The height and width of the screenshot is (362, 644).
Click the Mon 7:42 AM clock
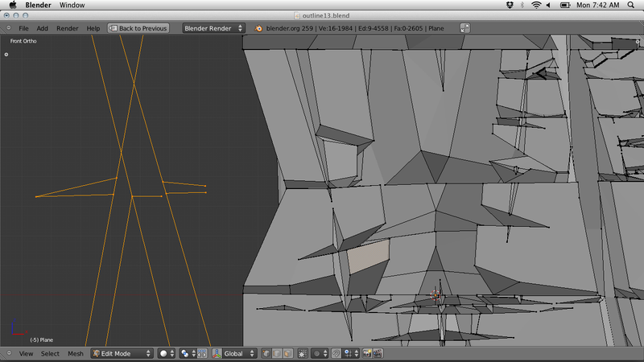coord(597,5)
